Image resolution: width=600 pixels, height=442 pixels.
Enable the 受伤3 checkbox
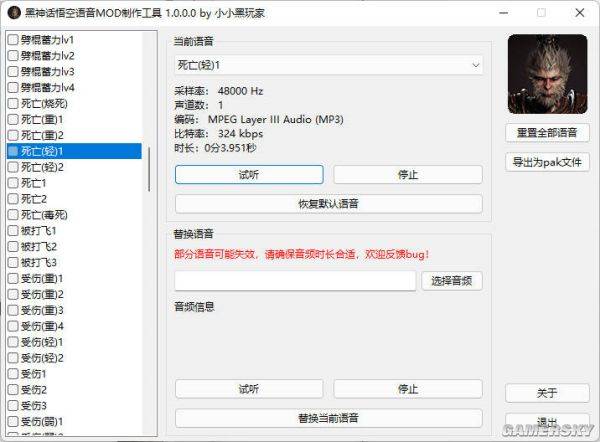click(x=13, y=406)
